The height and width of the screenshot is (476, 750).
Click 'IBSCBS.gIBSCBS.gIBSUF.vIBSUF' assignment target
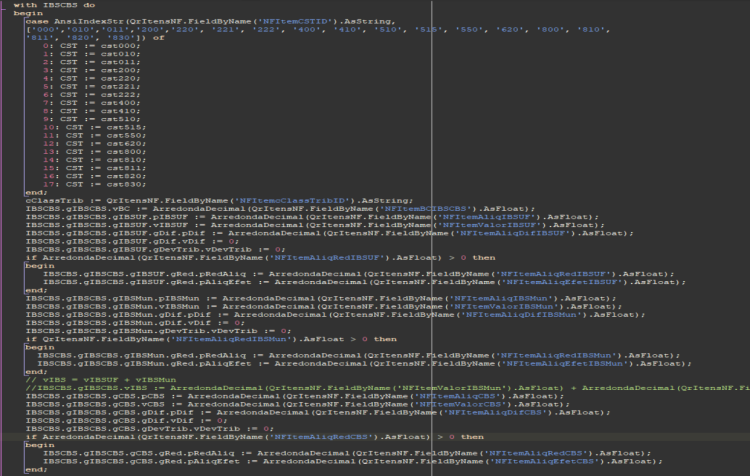(x=107, y=225)
